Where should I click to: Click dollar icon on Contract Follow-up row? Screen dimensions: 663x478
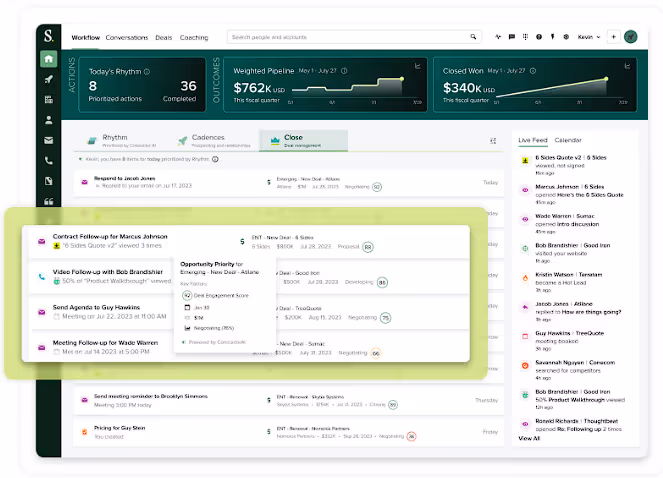click(x=242, y=241)
